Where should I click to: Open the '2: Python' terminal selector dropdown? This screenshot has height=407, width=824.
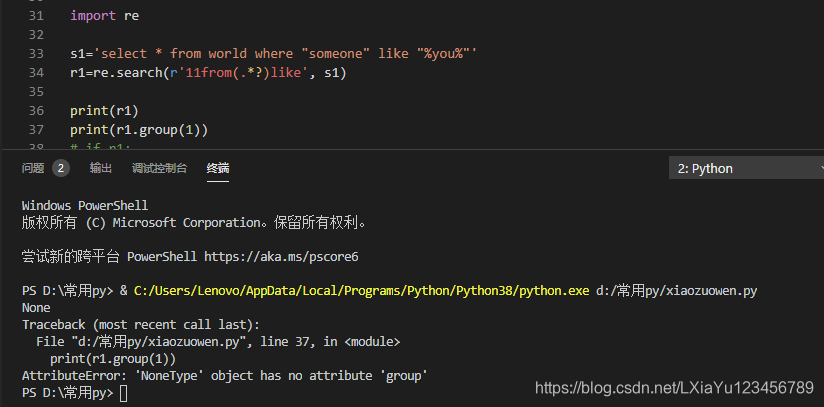tap(746, 168)
